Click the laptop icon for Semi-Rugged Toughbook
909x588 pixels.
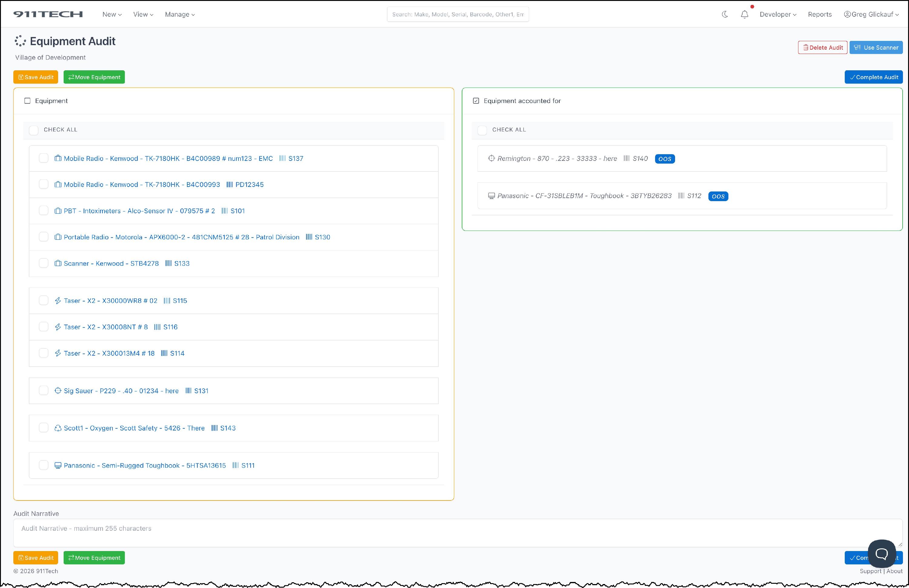58,465
